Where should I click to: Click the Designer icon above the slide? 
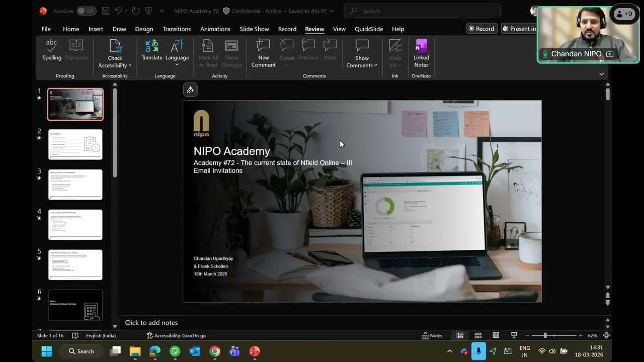click(190, 90)
